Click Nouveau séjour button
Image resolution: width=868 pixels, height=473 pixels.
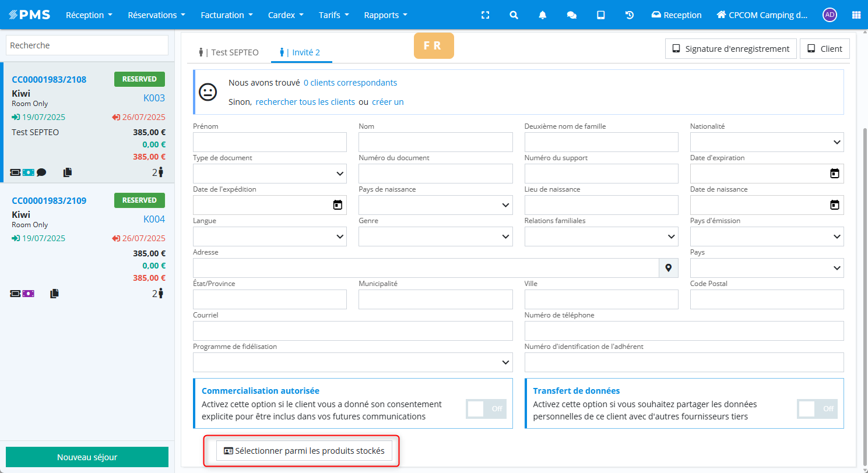[x=87, y=457]
